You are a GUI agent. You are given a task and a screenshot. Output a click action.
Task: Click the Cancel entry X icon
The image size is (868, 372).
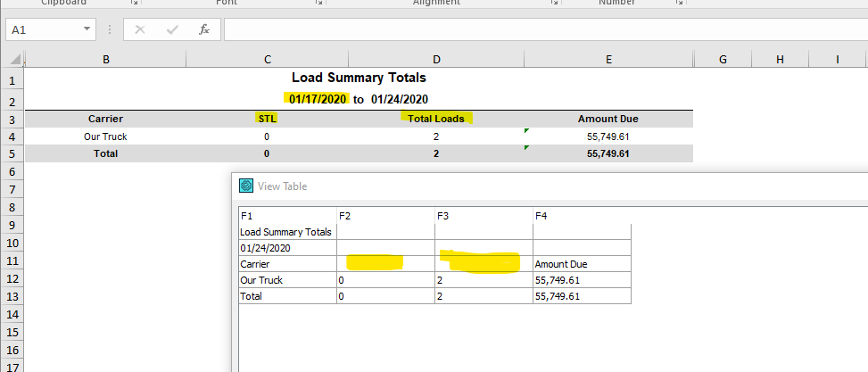click(140, 29)
